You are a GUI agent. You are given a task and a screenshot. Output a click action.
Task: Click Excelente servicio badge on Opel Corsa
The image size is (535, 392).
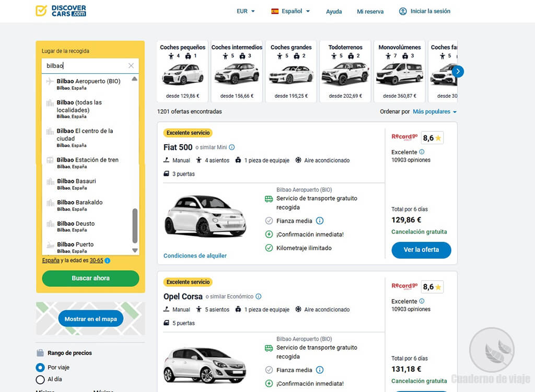(x=188, y=282)
